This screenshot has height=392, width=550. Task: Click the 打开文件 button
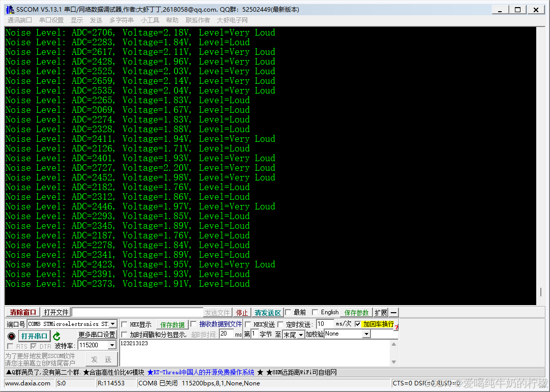tap(56, 312)
